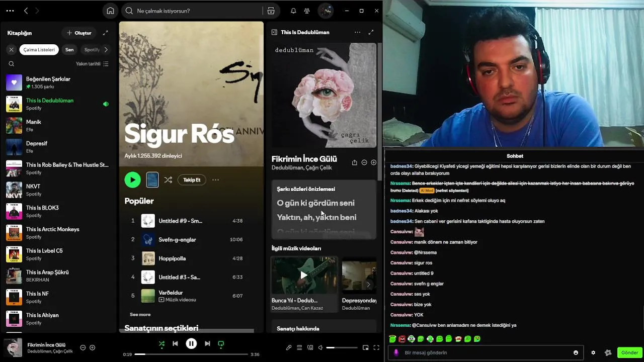The width and height of the screenshot is (644, 362).
Task: Play Bunca Yıl music video thumbnail
Action: (x=304, y=275)
